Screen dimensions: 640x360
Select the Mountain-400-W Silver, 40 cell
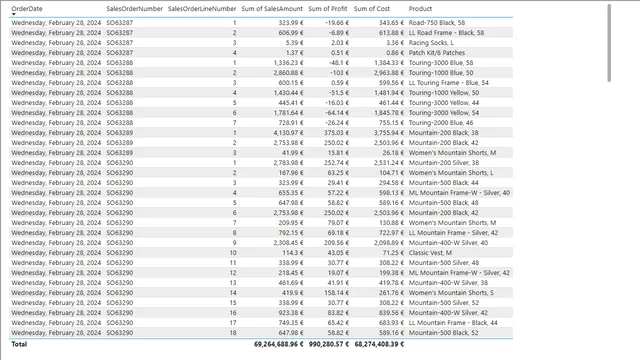pos(448,242)
